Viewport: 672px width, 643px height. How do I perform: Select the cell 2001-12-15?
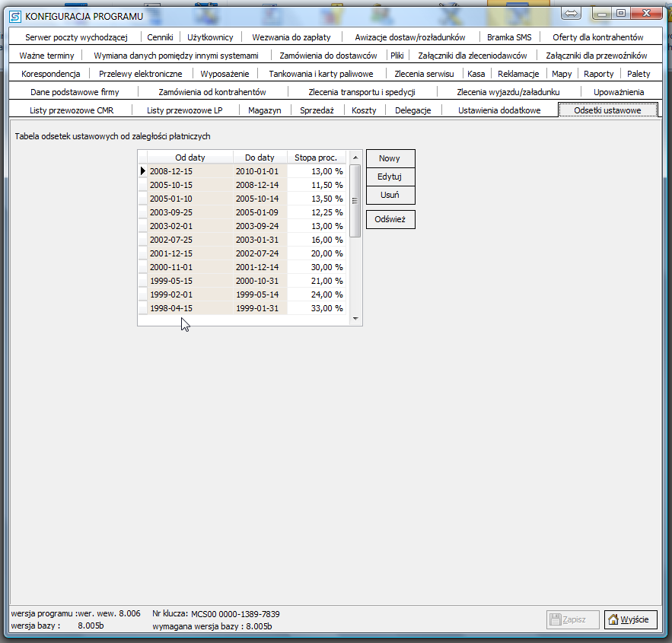189,253
